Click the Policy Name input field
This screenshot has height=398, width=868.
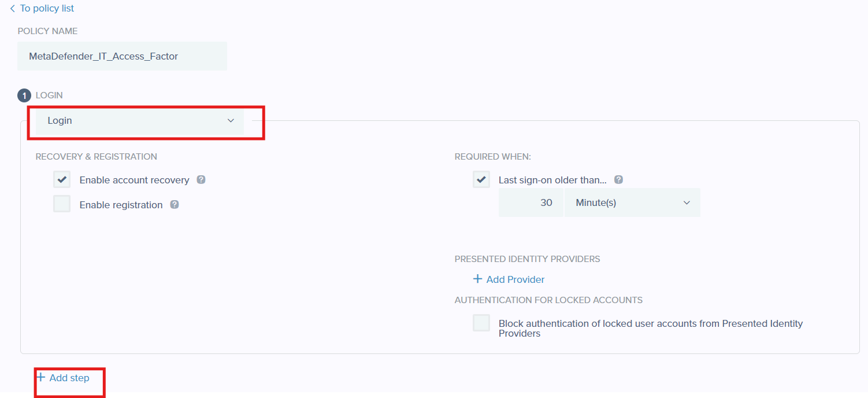tap(122, 56)
